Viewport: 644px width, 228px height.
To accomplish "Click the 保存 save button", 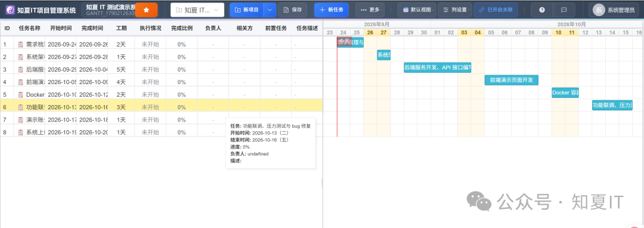I will (x=292, y=10).
